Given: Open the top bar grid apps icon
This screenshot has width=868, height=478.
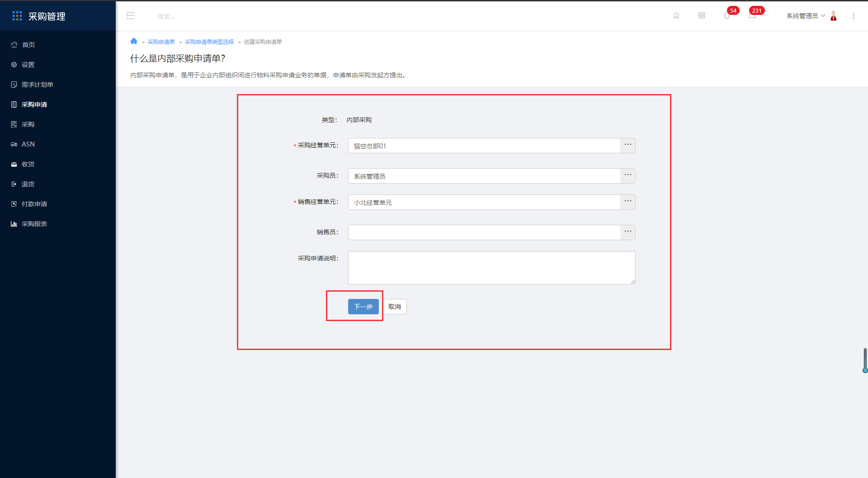Looking at the screenshot, I should 702,15.
